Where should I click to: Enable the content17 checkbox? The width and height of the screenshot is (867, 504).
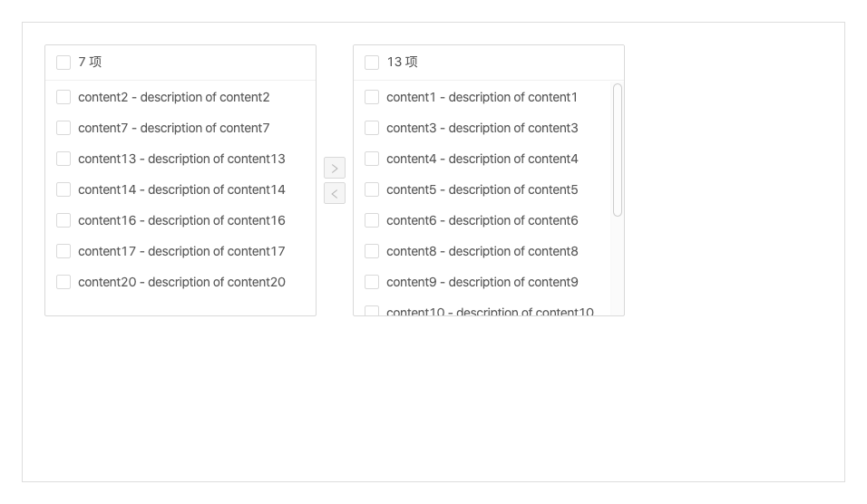tap(63, 251)
